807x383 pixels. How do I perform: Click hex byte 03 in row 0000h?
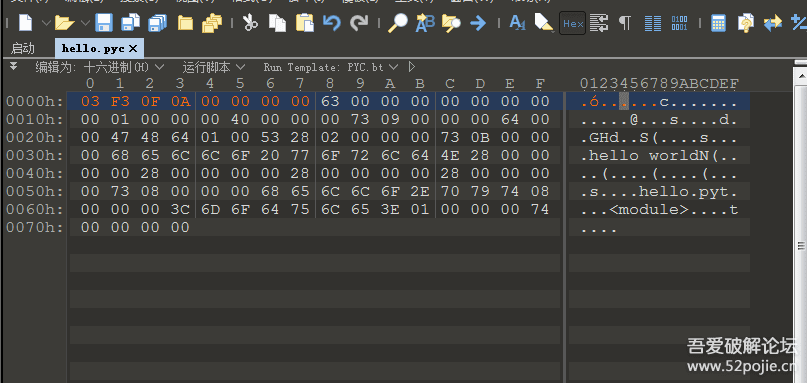click(x=90, y=101)
